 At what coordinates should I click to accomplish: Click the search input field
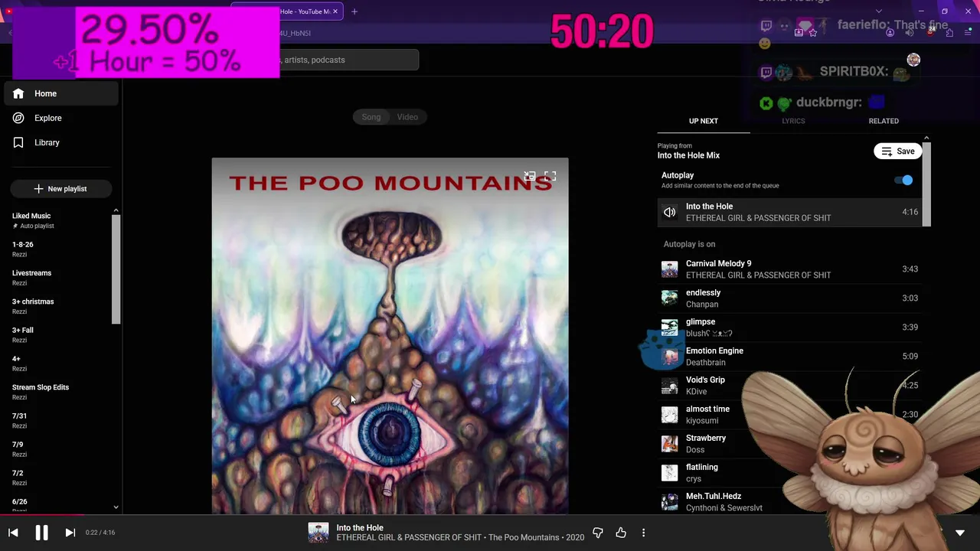tap(348, 60)
